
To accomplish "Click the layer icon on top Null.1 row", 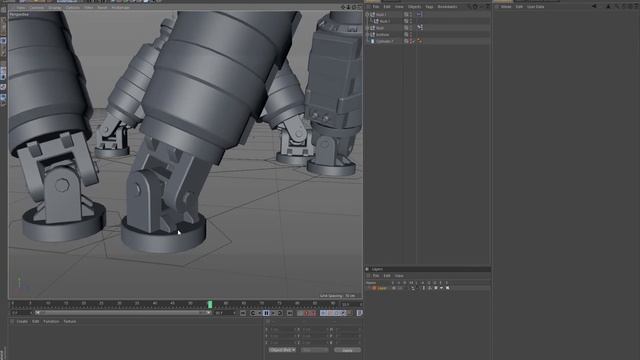I will [x=406, y=14].
